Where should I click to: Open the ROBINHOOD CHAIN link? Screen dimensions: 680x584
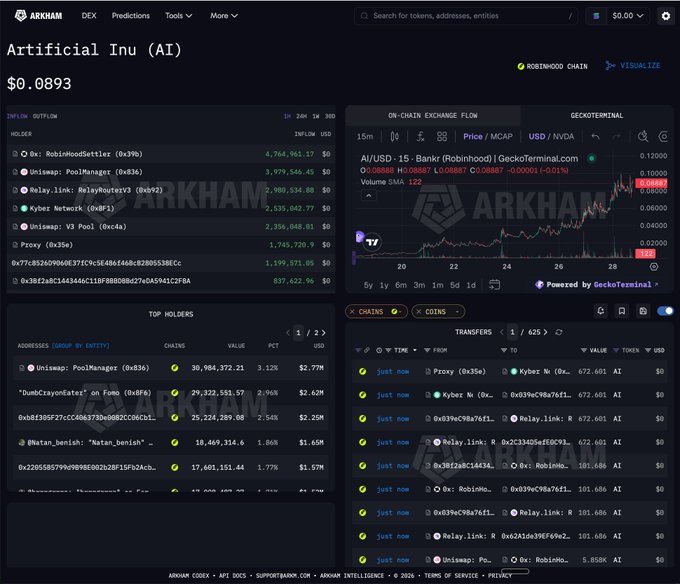tap(552, 66)
